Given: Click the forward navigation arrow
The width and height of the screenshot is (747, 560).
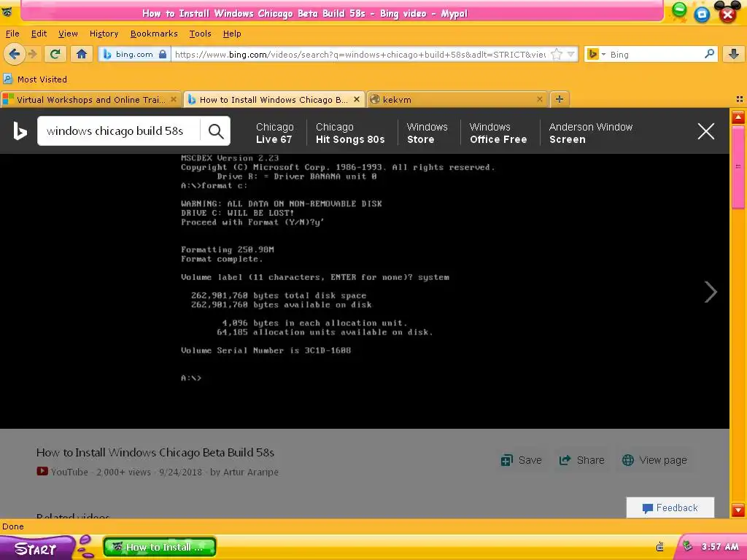Looking at the screenshot, I should [x=32, y=54].
